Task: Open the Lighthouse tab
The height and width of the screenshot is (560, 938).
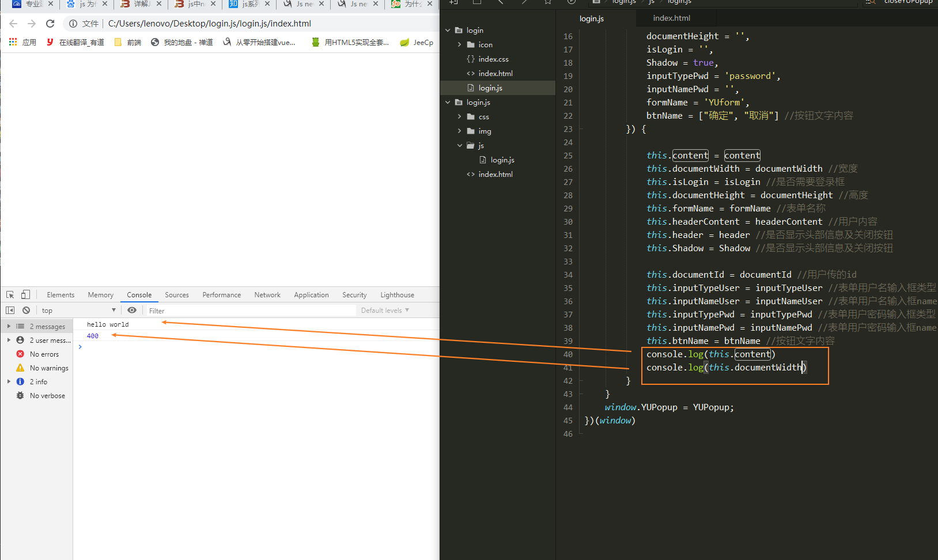Action: 397,294
